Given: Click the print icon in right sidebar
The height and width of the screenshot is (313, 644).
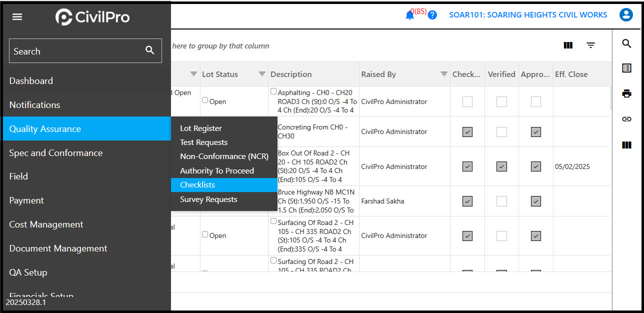Looking at the screenshot, I should click(626, 93).
